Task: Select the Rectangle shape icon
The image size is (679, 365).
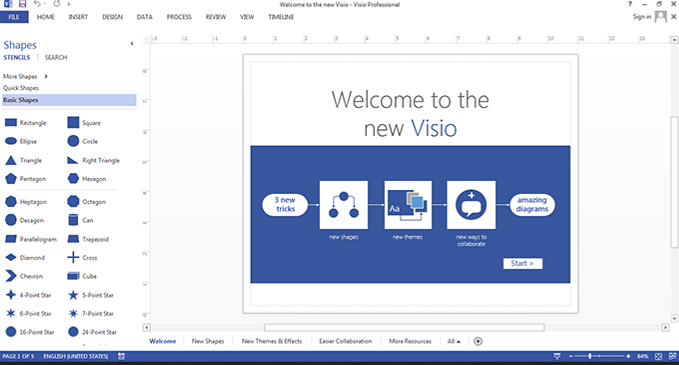Action: 11,123
